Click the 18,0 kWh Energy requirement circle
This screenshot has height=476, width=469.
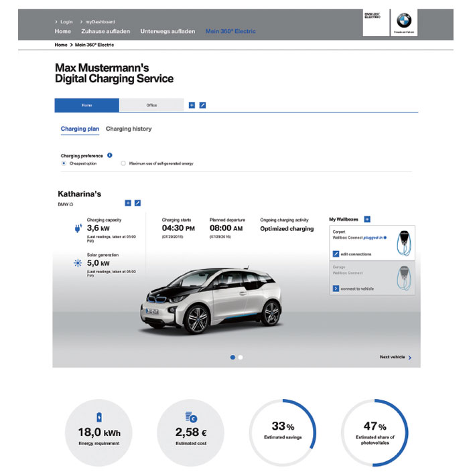click(x=99, y=432)
